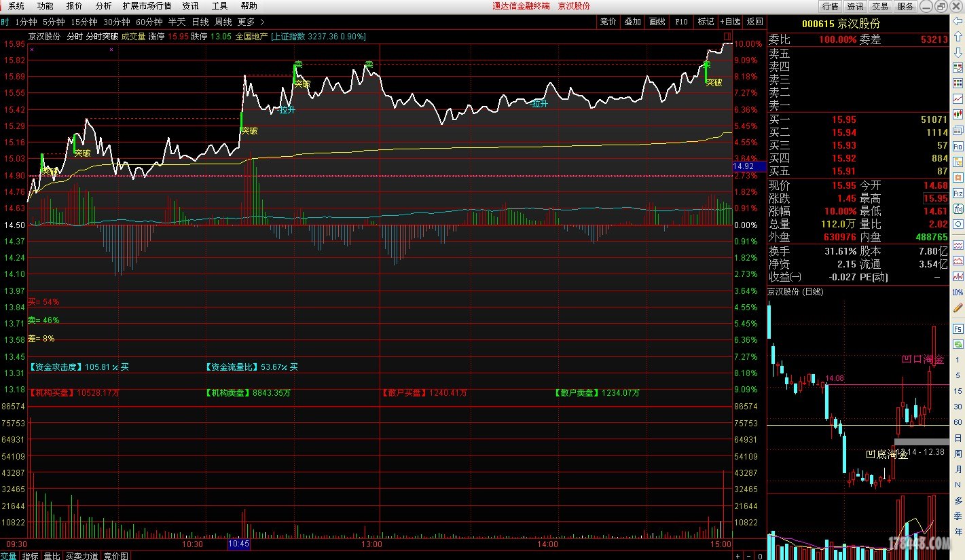Select the 30 minute period in right sidebar

958,406
